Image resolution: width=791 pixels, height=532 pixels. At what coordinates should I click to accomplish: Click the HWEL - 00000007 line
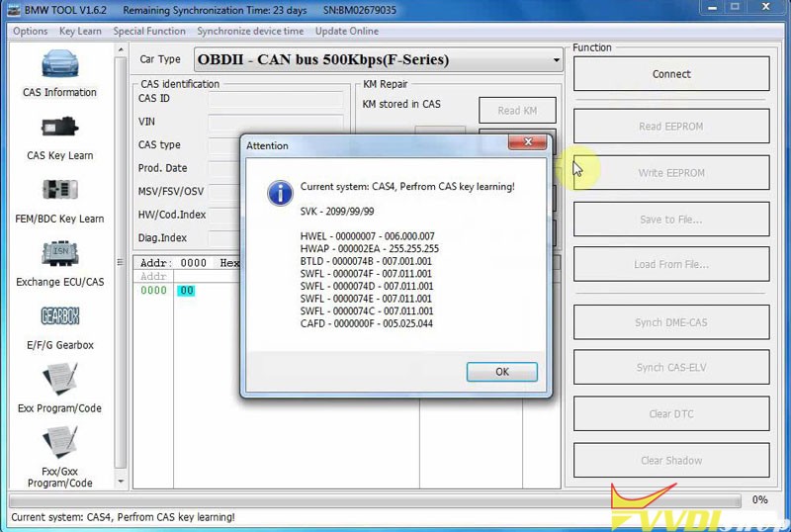(x=367, y=236)
